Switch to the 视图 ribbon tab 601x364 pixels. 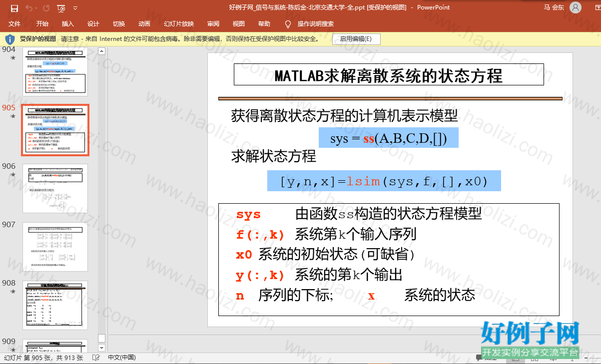pos(239,23)
